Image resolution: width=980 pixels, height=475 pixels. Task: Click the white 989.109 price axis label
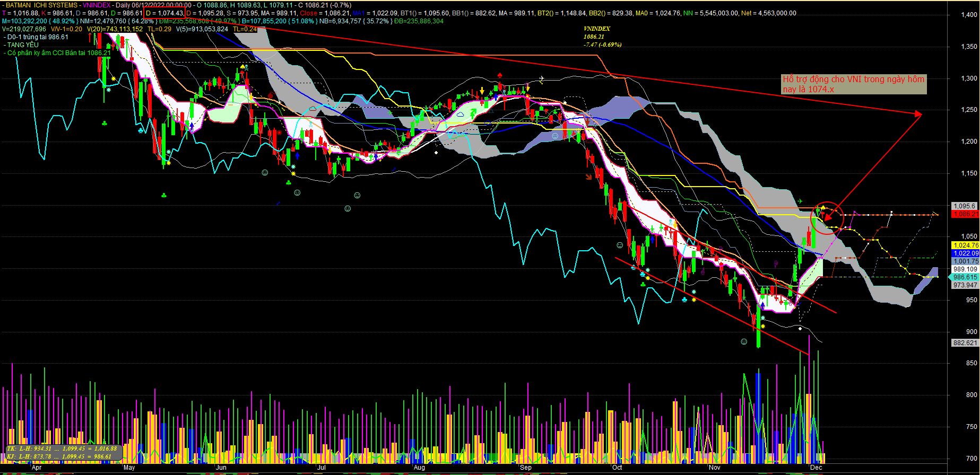(x=965, y=269)
